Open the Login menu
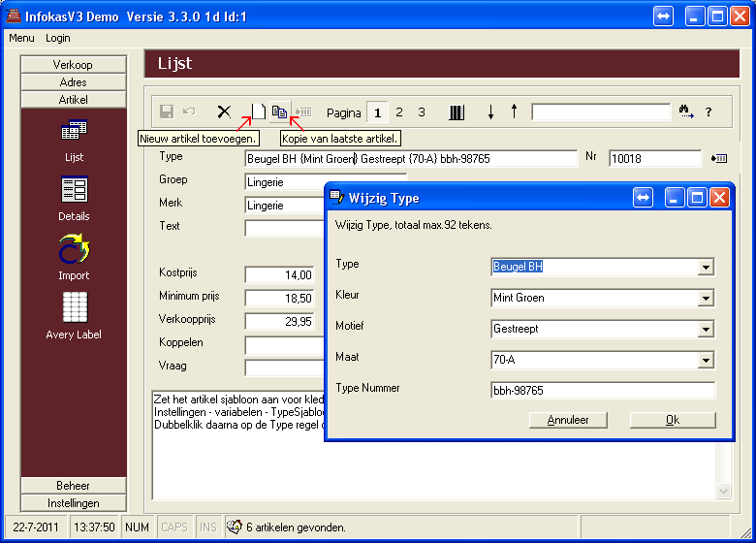The height and width of the screenshot is (543, 756). pos(57,38)
